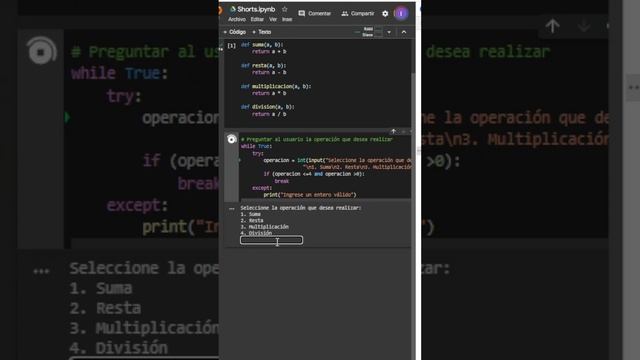Open the Archivo menu
The image size is (640, 360).
(x=237, y=19)
